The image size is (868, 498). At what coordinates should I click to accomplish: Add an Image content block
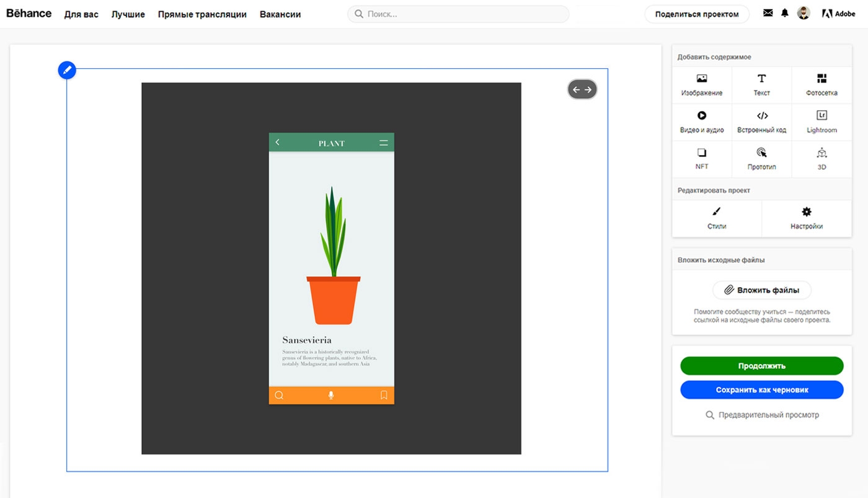pyautogui.click(x=702, y=85)
